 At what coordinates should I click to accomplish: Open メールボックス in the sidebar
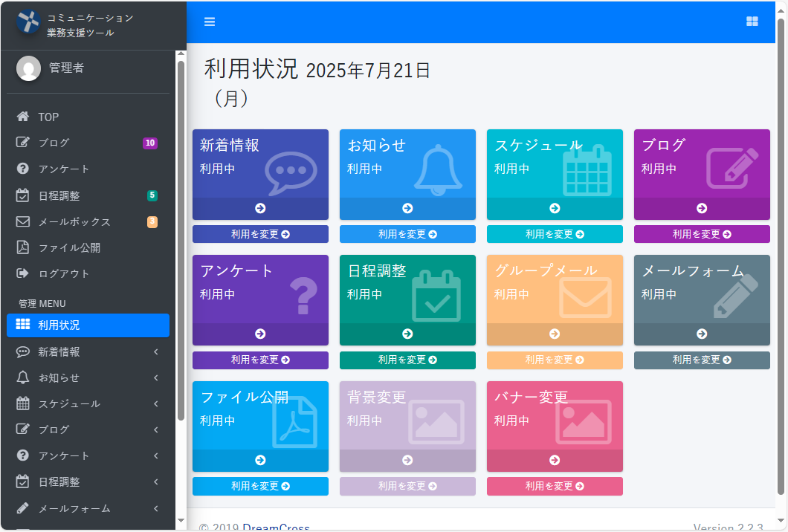coord(88,221)
